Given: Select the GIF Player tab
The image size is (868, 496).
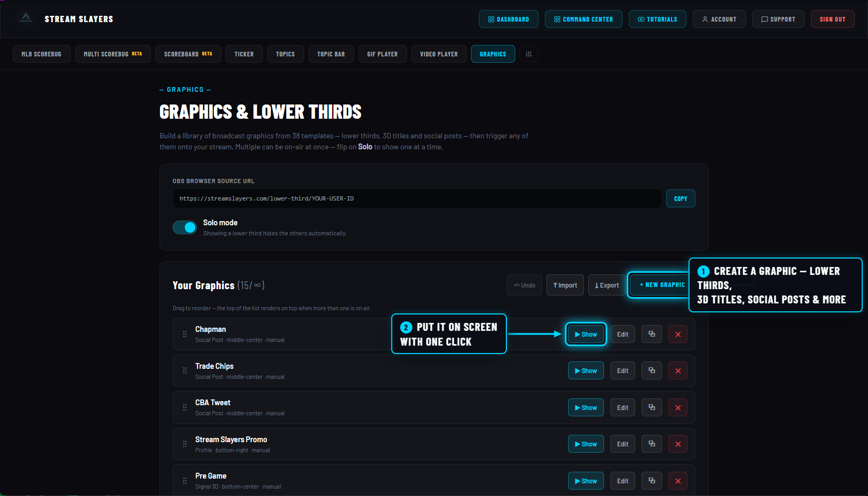Looking at the screenshot, I should pos(383,54).
